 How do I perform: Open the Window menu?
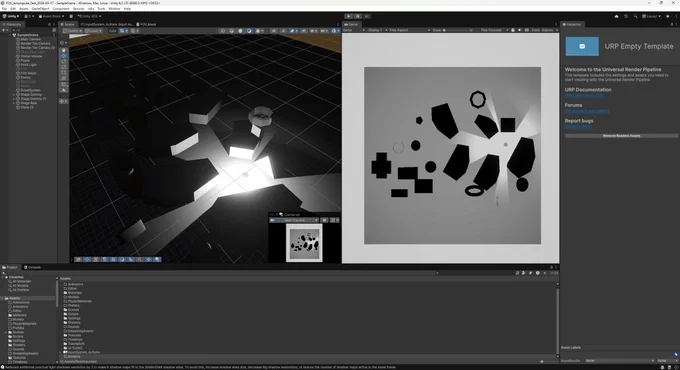pos(114,9)
